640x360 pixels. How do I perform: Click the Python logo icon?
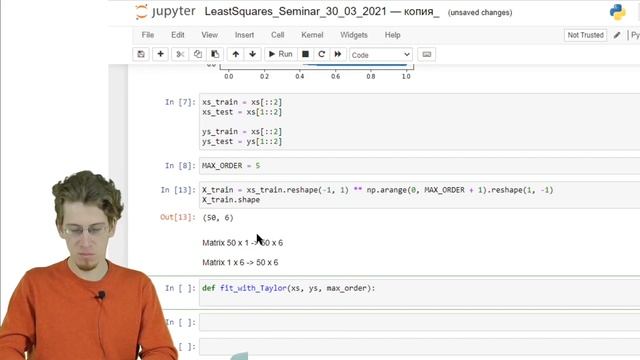618,12
